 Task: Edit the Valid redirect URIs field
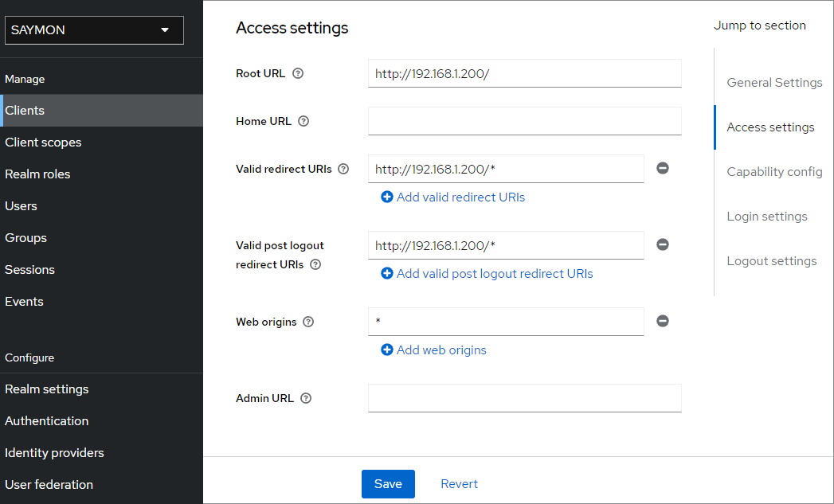click(x=506, y=169)
